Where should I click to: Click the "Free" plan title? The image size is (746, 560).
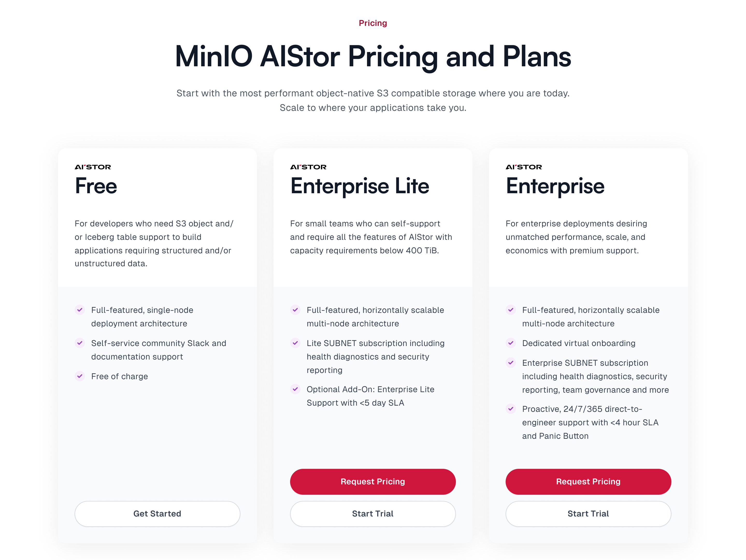[x=96, y=185]
